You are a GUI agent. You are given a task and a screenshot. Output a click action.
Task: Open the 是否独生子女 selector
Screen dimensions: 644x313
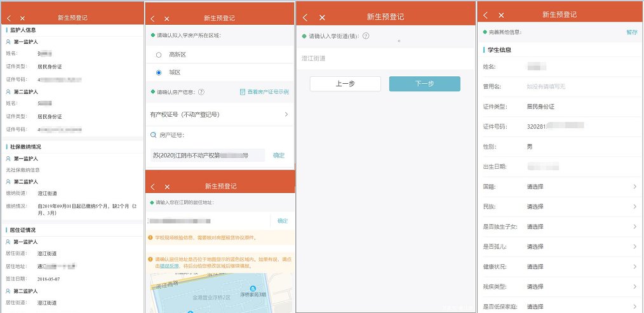click(x=581, y=227)
